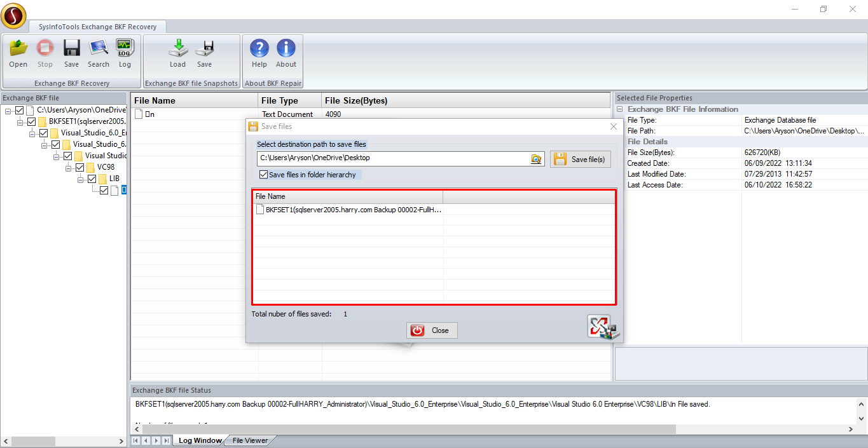Go to last tab using navigation arrow
The width and height of the screenshot is (868, 448).
click(x=167, y=440)
